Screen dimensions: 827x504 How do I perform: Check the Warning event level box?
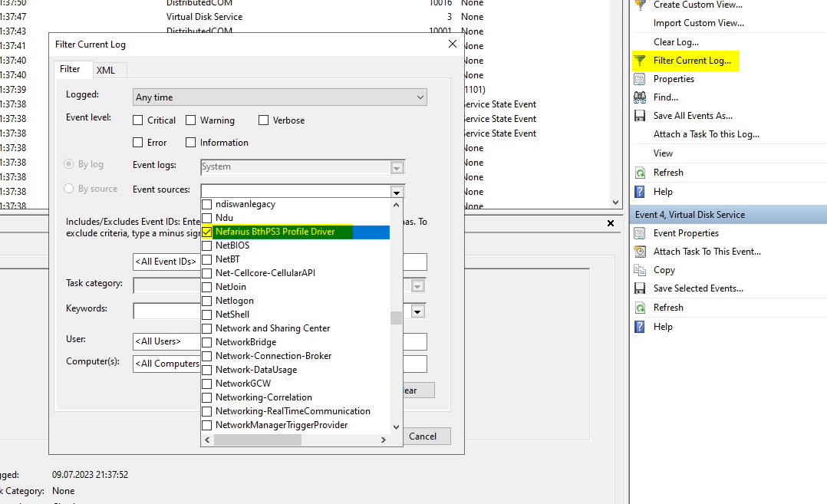pos(189,120)
